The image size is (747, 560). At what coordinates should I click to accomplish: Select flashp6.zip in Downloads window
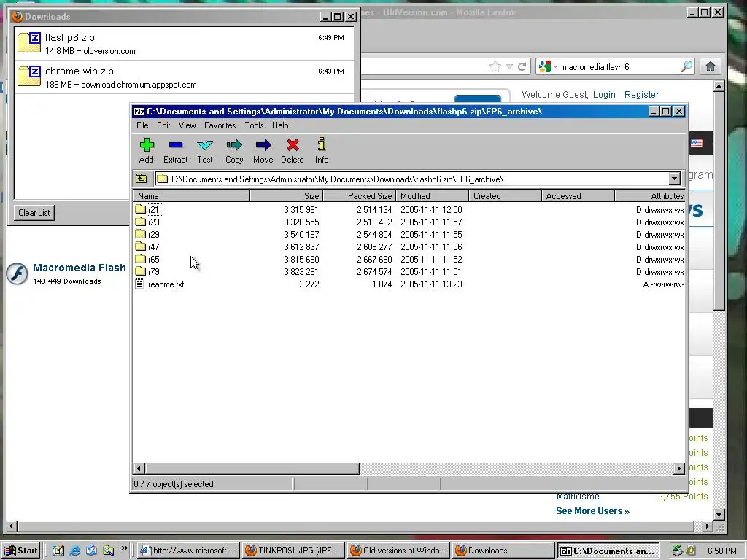[185, 44]
